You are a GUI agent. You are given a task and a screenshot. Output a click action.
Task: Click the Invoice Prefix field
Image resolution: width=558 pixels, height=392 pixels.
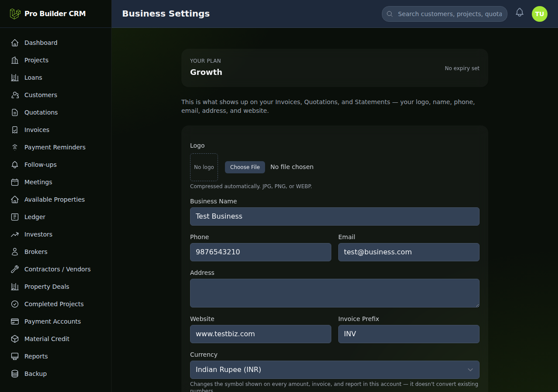point(409,334)
